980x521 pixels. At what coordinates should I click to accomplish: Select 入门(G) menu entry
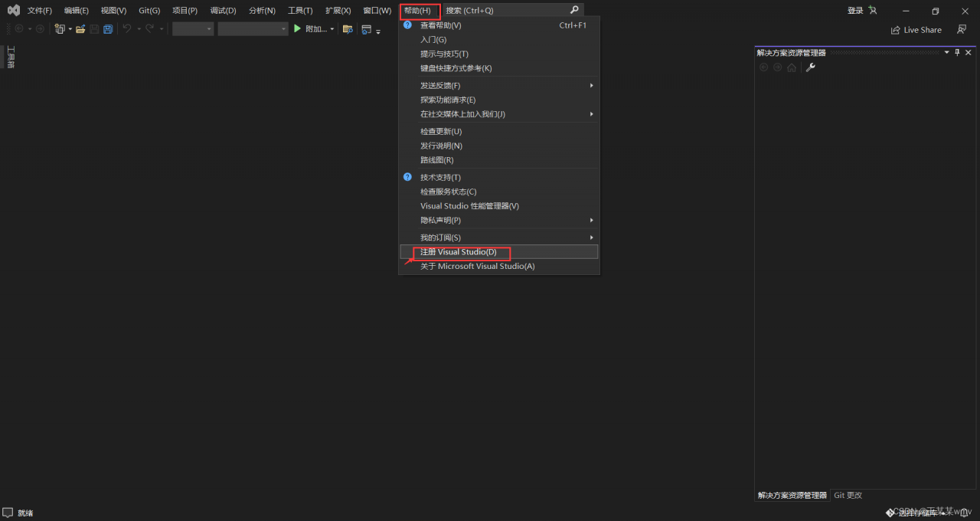click(x=499, y=40)
